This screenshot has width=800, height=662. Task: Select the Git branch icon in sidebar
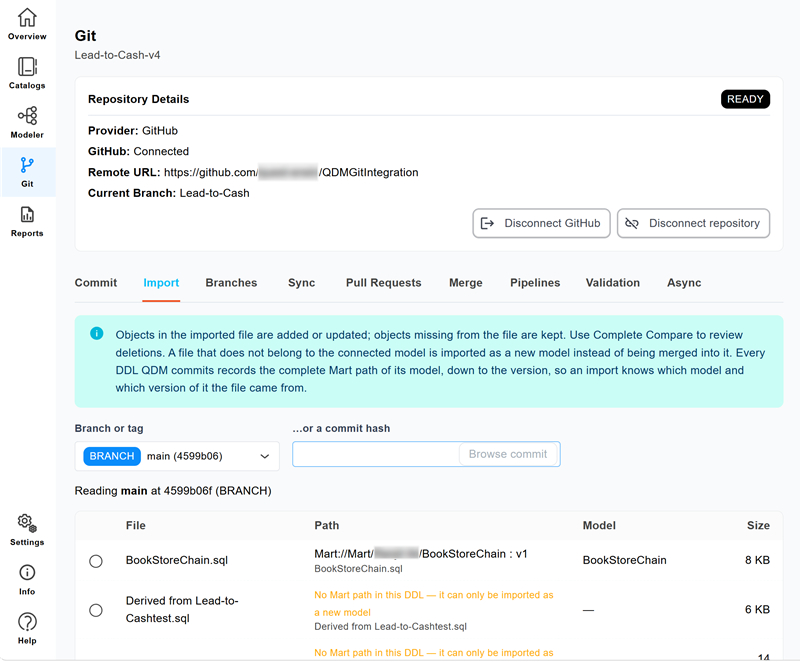27,165
